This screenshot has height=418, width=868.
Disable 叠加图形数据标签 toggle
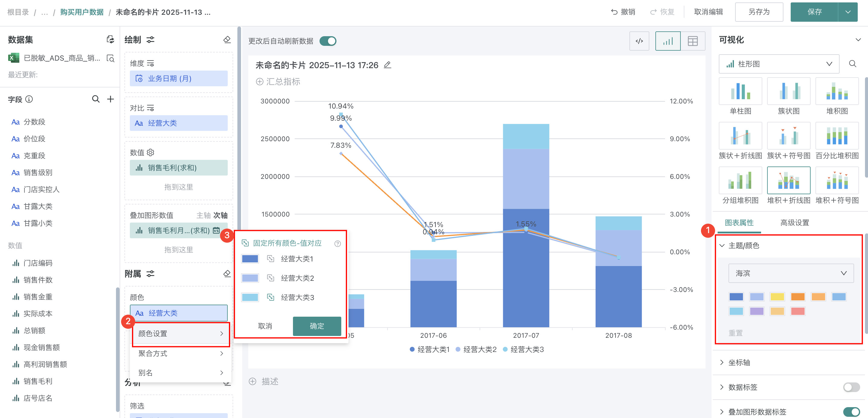(851, 412)
